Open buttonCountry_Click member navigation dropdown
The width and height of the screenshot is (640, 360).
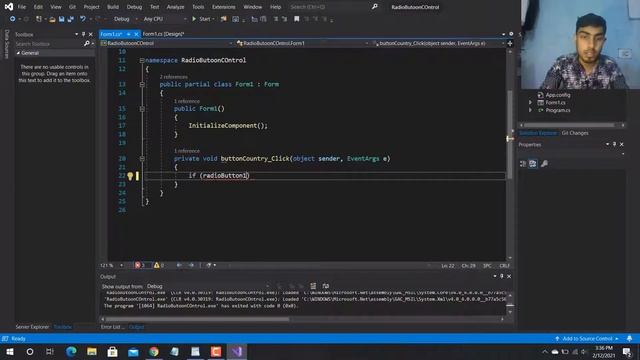point(438,43)
